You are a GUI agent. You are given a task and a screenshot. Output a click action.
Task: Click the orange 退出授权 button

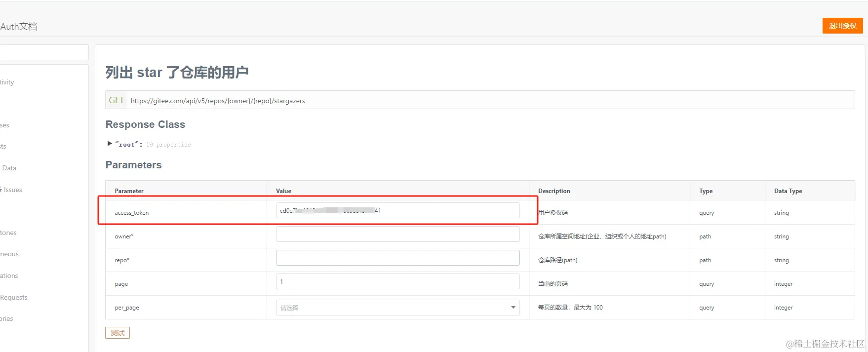click(842, 26)
